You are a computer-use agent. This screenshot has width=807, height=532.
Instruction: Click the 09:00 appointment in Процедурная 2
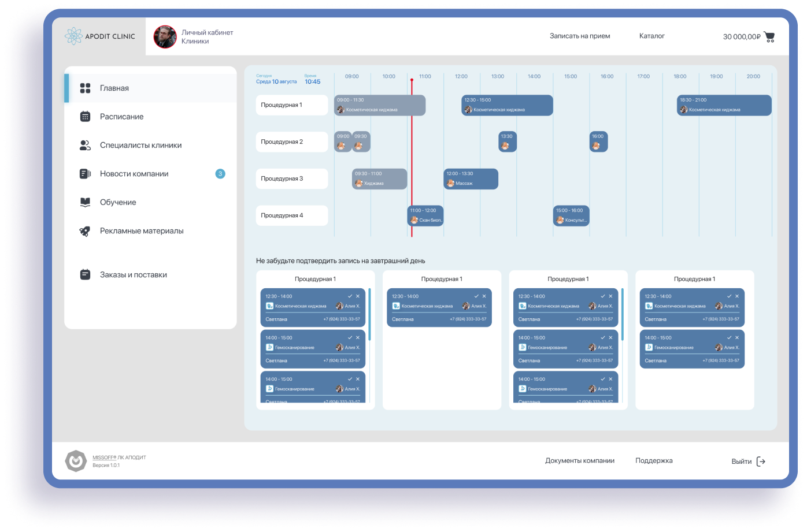[x=343, y=142]
